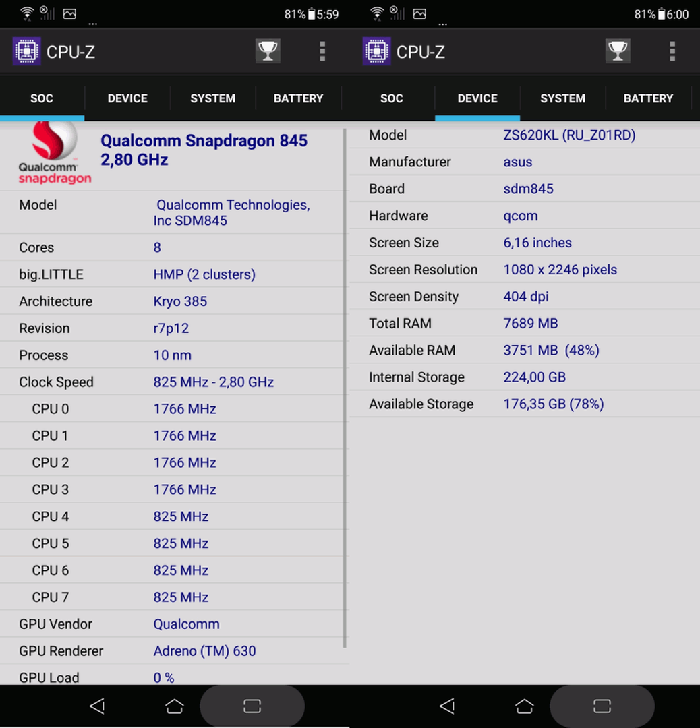Viewport: 700px width, 728px height.
Task: Select the SOC tab on the left screen
Action: 42,98
